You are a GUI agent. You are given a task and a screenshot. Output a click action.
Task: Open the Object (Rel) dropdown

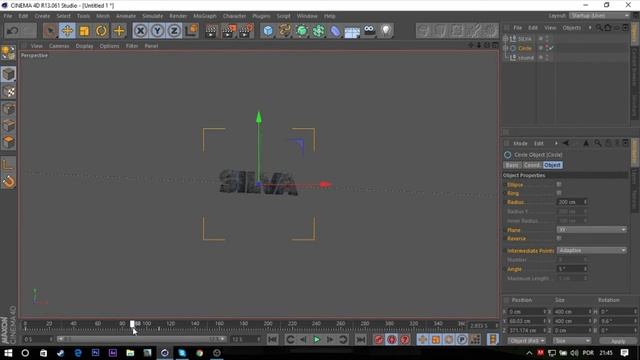[527, 341]
